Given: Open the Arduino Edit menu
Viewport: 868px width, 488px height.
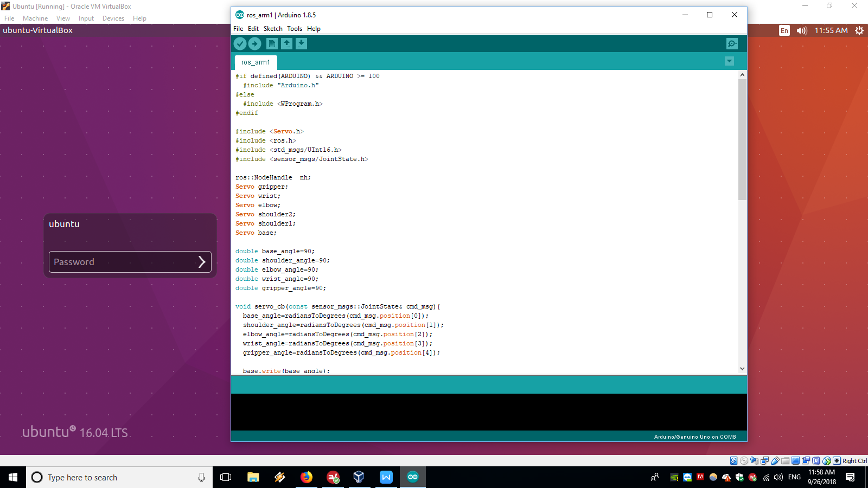Looking at the screenshot, I should [x=253, y=29].
